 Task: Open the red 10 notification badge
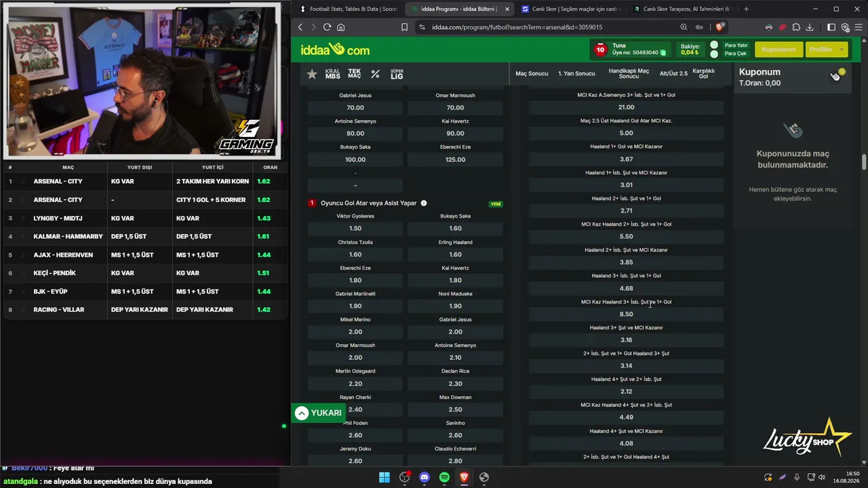[x=600, y=49]
